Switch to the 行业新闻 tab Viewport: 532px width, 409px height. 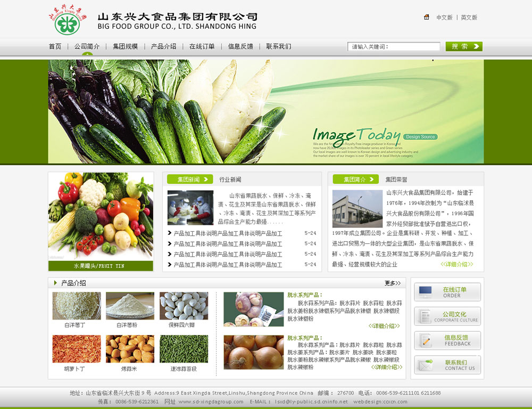(x=230, y=179)
